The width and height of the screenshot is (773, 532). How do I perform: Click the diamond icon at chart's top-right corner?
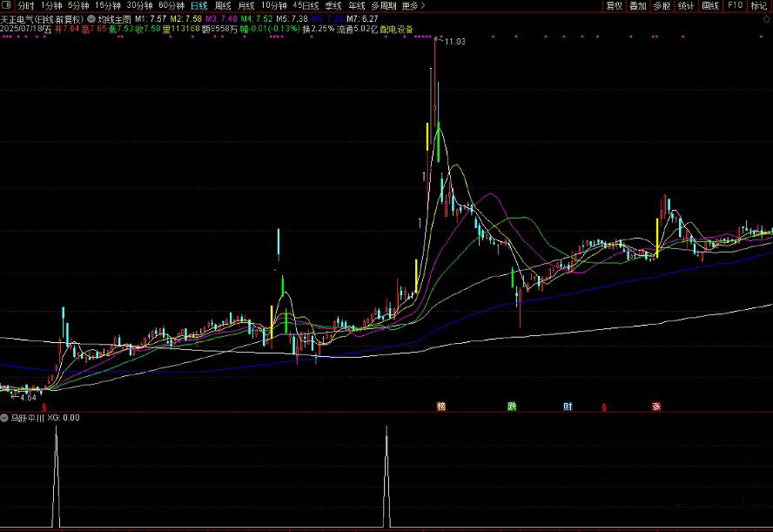[x=767, y=18]
